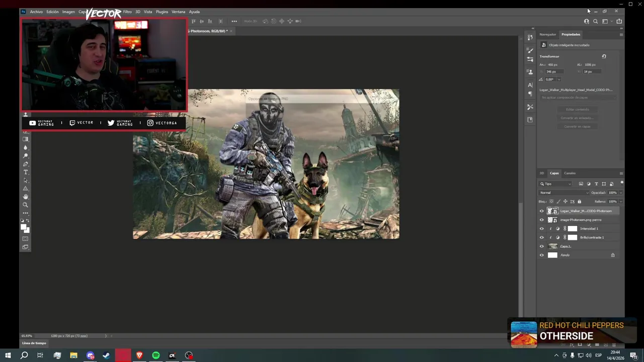Open the Paragraph panel icon
This screenshot has height=362, width=644.
pyautogui.click(x=530, y=94)
